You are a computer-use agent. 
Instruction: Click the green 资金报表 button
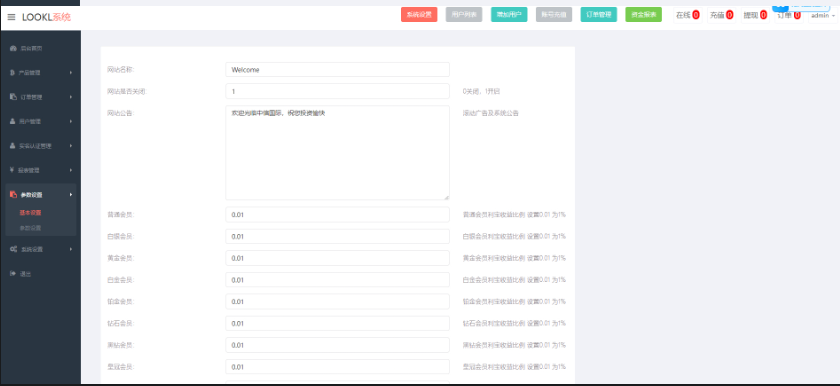[643, 15]
